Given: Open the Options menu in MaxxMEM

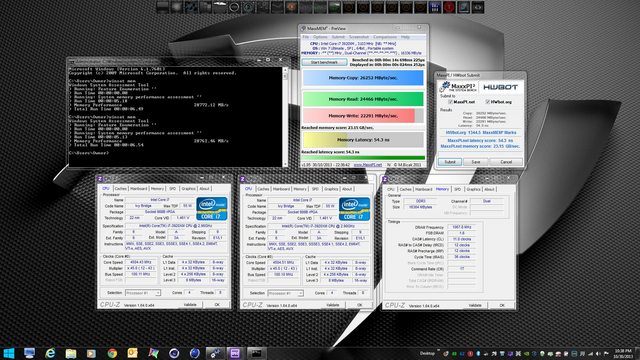Looking at the screenshot, I should (320, 37).
